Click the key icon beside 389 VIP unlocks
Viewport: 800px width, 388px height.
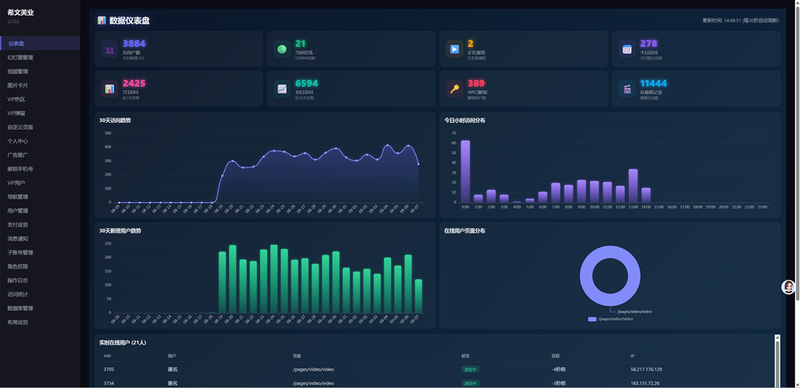pos(454,89)
